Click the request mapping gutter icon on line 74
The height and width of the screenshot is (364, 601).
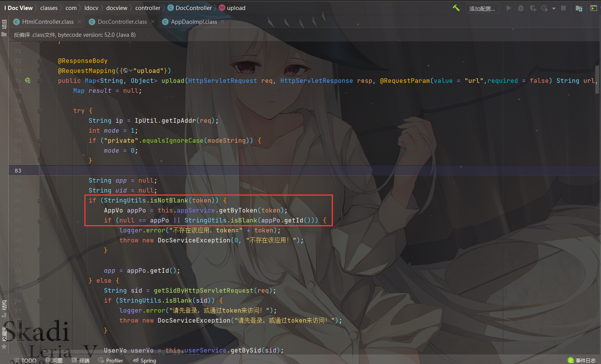coord(28,81)
